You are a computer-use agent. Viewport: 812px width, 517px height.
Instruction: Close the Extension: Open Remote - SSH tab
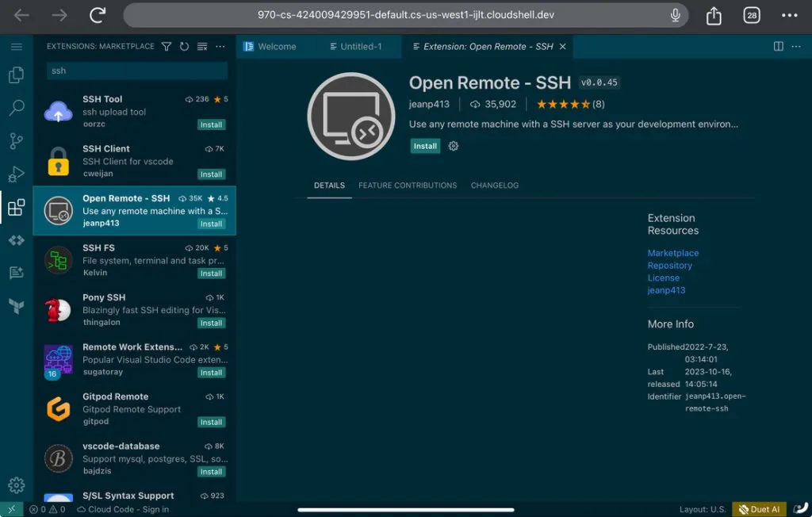(x=562, y=47)
